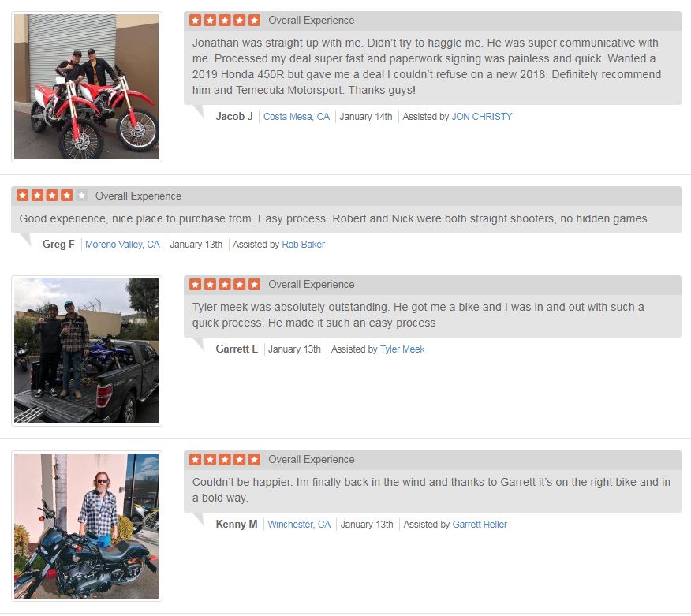The image size is (691, 616).
Task: Open JON CHRISTY's employee profile link
Action: pos(482,116)
